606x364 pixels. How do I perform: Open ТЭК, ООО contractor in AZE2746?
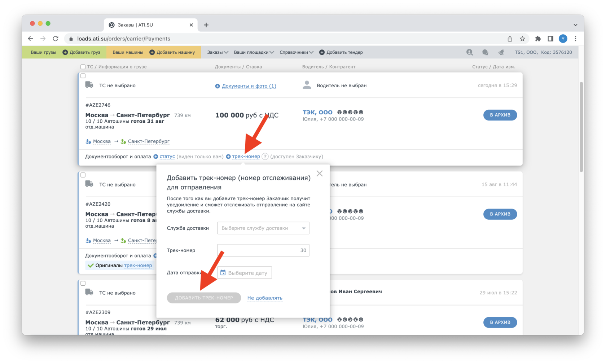point(317,112)
